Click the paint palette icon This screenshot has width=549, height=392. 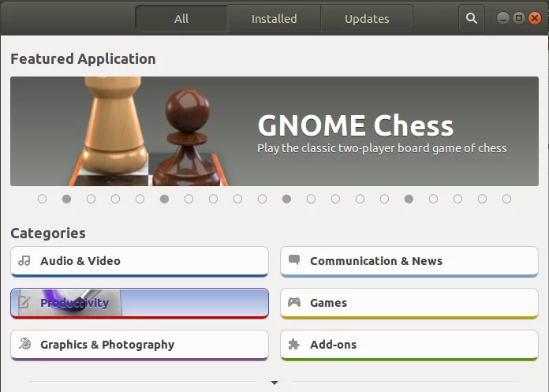coord(24,344)
